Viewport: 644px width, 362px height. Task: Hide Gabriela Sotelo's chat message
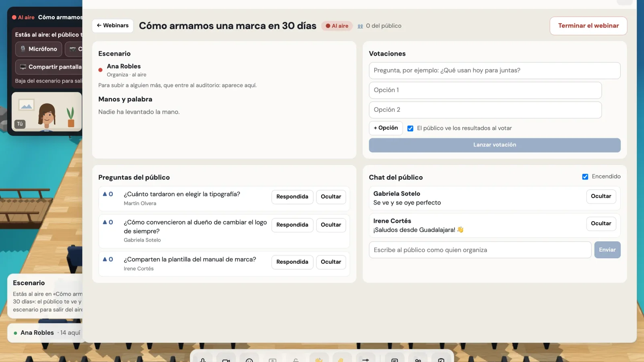(x=601, y=196)
